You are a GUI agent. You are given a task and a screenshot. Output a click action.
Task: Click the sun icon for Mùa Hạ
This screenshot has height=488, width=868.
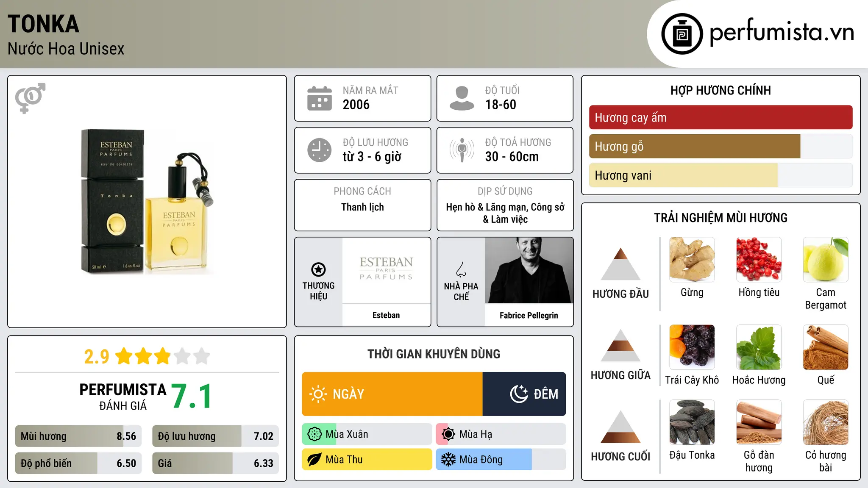point(448,434)
